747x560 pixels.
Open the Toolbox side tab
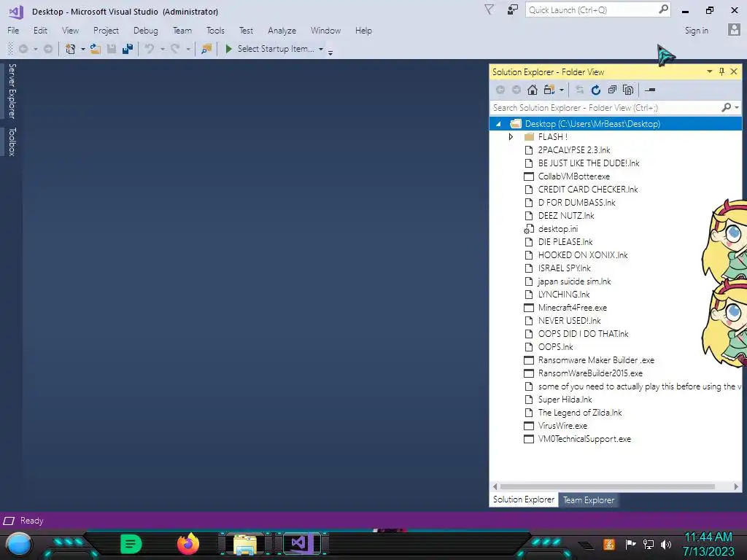point(12,141)
